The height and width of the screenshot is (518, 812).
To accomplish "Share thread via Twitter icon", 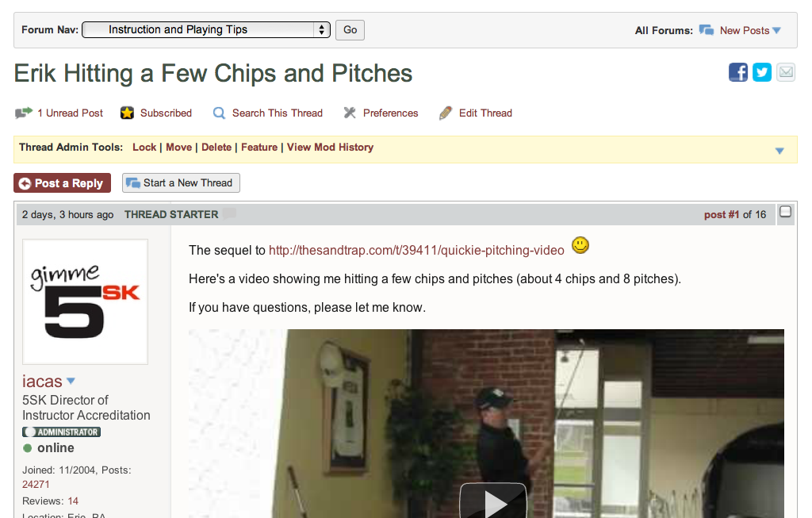I will 762,72.
